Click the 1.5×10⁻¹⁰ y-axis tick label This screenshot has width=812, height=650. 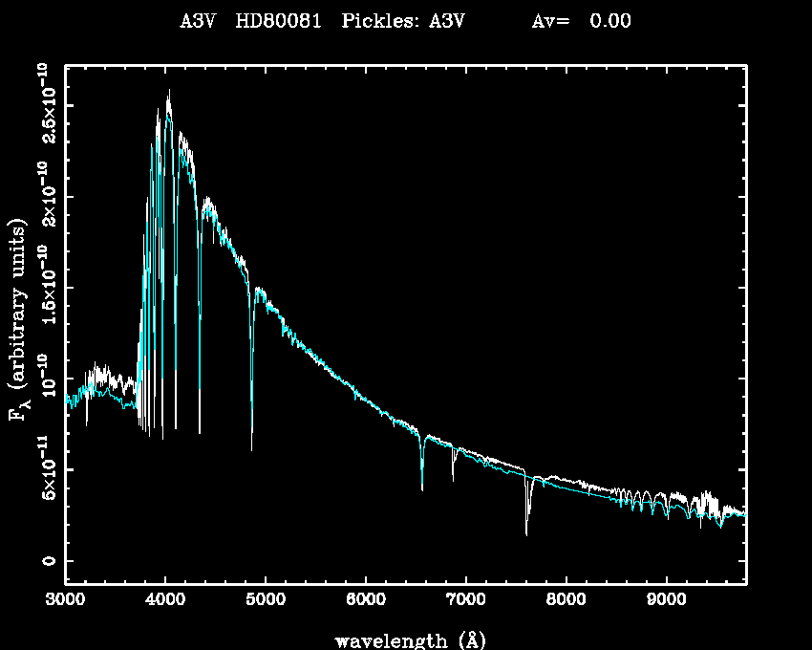[46, 286]
